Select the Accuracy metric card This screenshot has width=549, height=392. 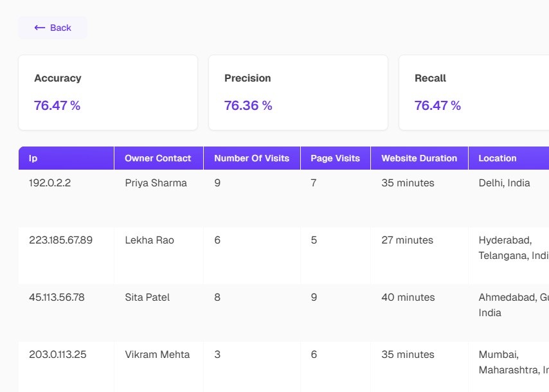[108, 93]
